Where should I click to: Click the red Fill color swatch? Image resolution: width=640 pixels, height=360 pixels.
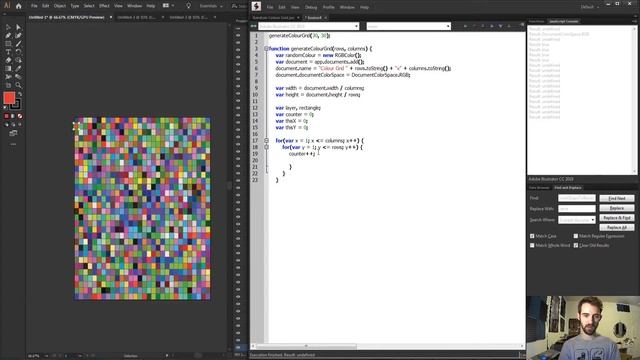coord(9,98)
